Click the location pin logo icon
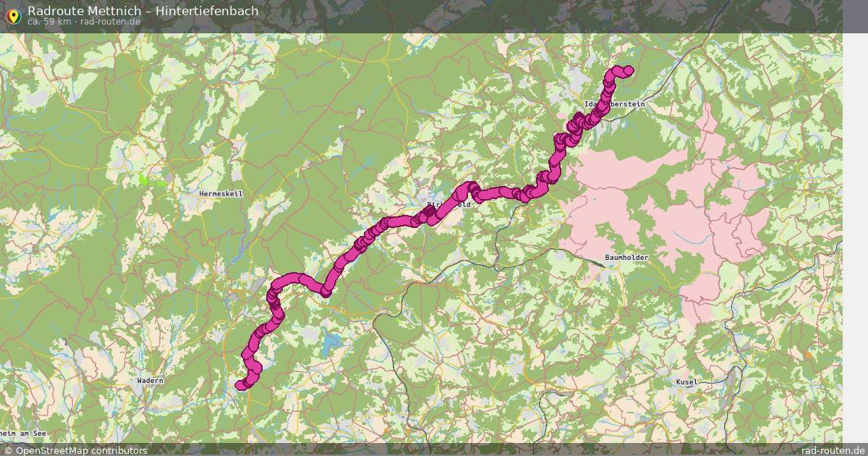This screenshot has height=456, width=868. (13, 14)
